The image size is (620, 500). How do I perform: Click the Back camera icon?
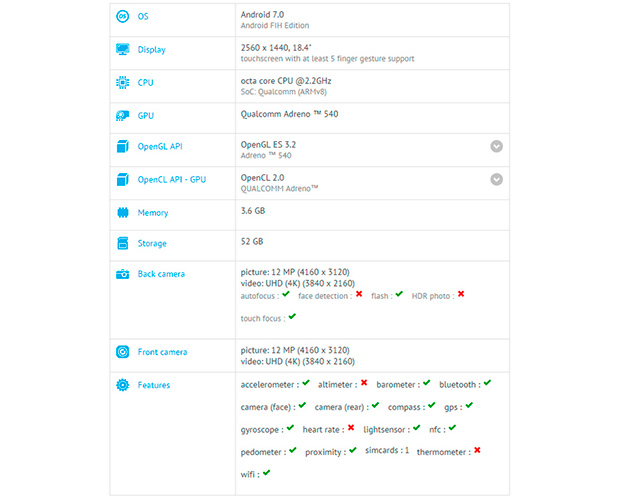(122, 274)
